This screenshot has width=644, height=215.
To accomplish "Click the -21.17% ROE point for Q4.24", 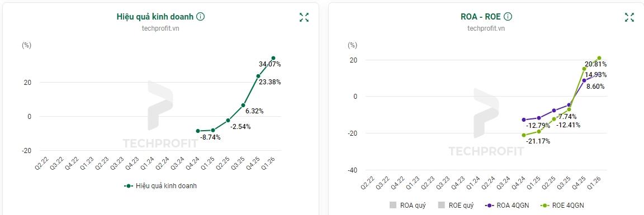I will [524, 135].
